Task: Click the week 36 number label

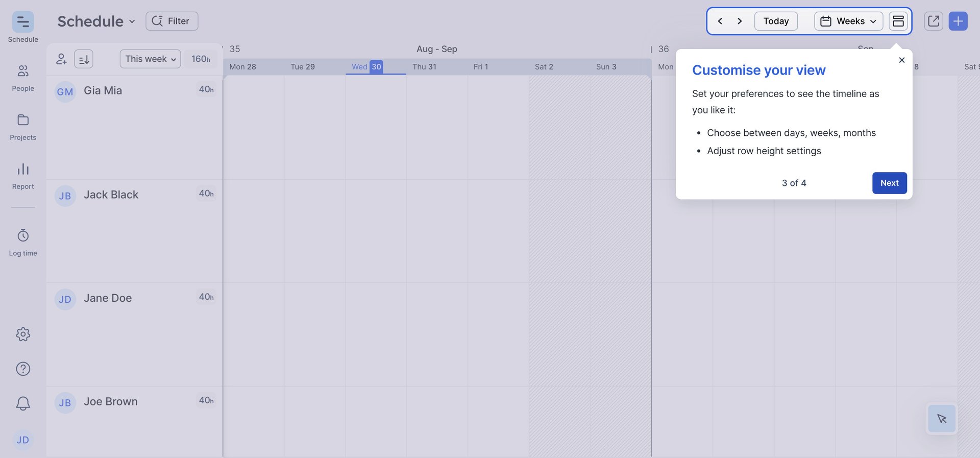Action: coord(664,49)
